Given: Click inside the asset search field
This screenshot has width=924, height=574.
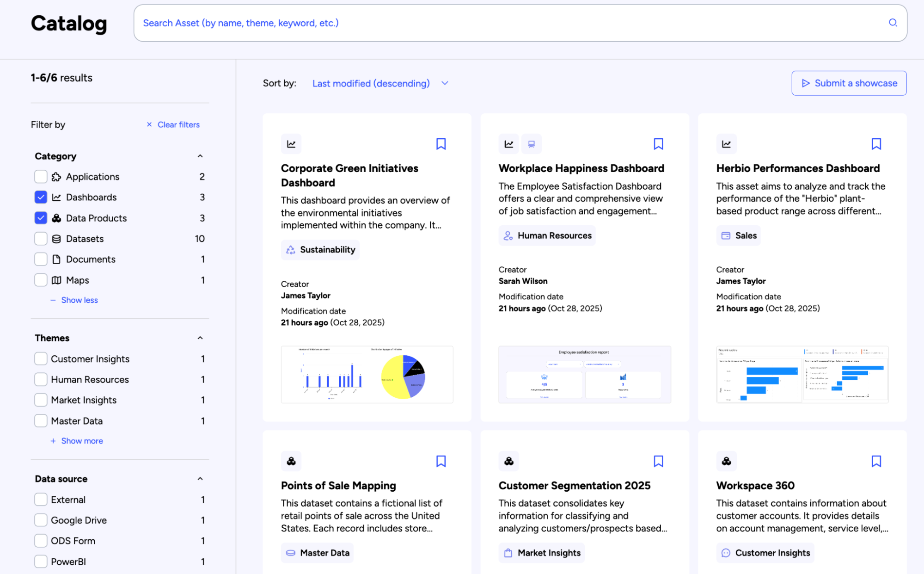Looking at the screenshot, I should click(x=416, y=23).
